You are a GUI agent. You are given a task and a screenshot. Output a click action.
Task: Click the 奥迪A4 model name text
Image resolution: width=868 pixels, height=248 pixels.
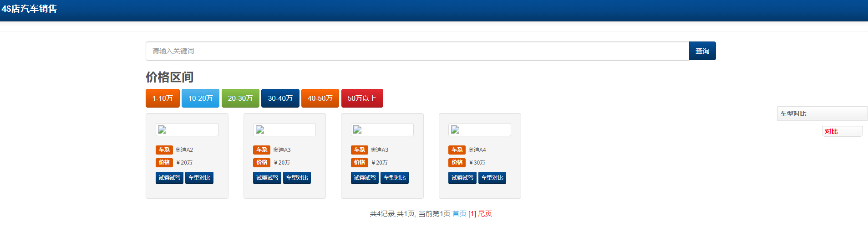477,150
